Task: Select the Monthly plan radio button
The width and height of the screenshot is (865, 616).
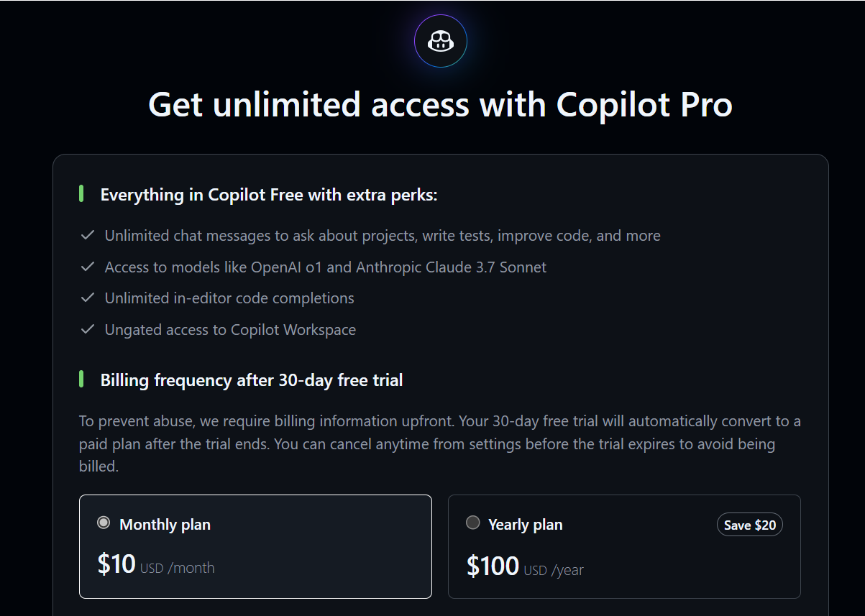Action: [x=104, y=523]
